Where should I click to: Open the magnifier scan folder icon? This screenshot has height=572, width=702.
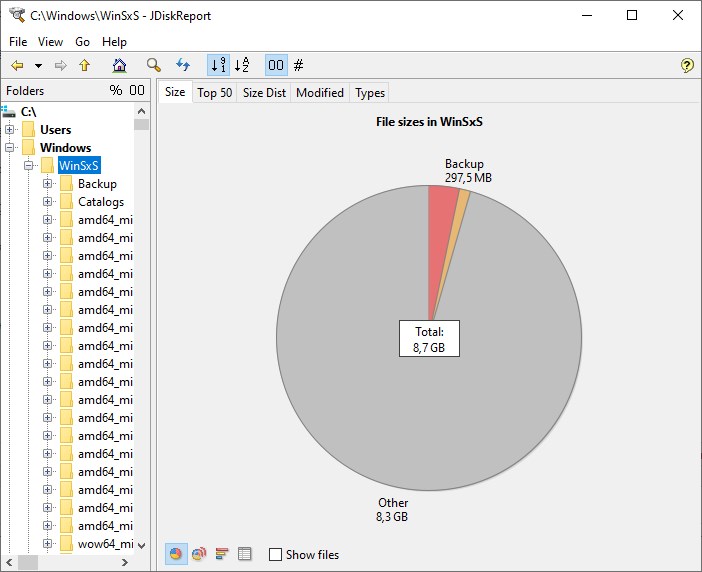click(154, 66)
